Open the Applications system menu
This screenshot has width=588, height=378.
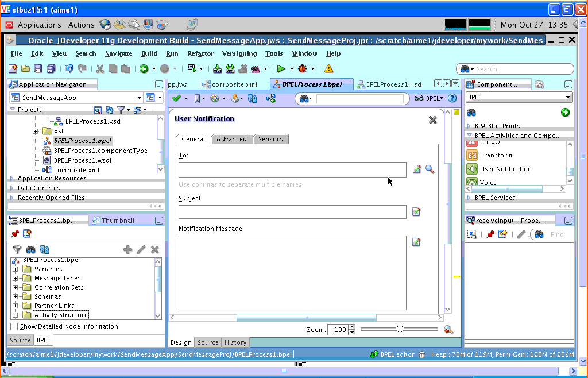pos(39,25)
